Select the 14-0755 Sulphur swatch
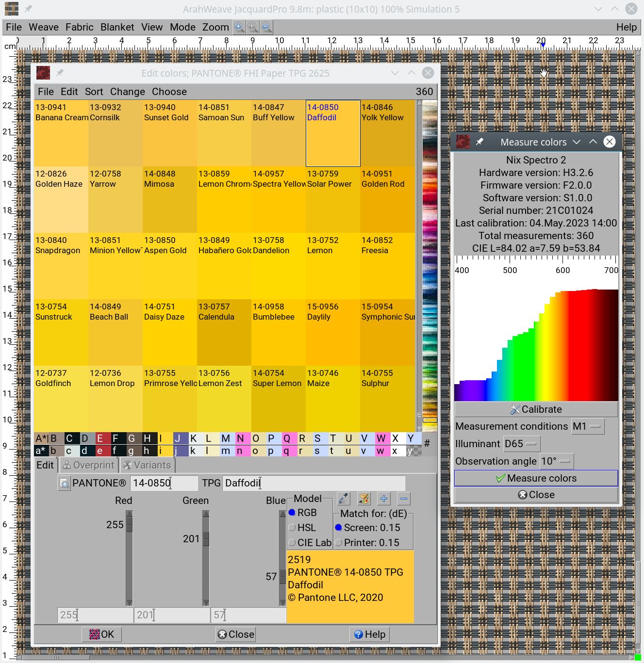This screenshot has width=644, height=663. click(387, 399)
